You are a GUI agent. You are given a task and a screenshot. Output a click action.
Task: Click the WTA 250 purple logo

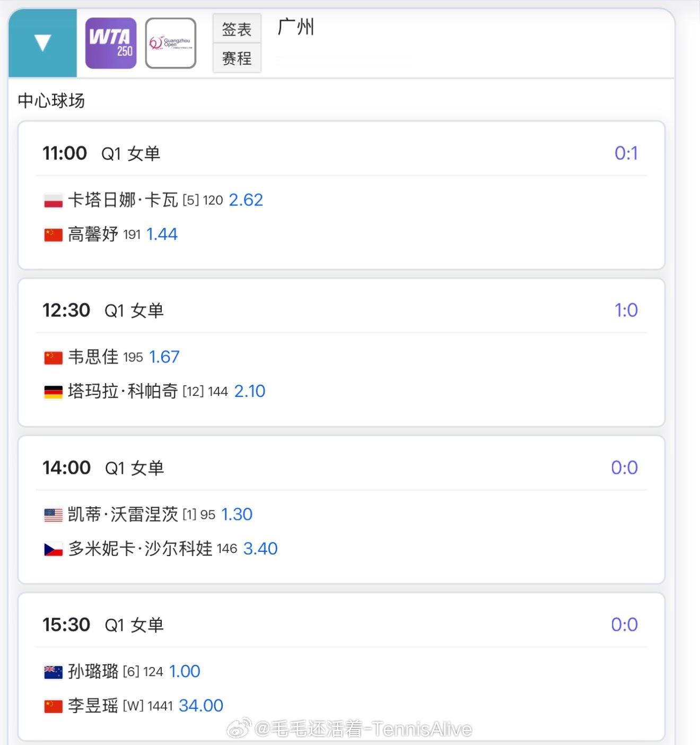tap(111, 43)
